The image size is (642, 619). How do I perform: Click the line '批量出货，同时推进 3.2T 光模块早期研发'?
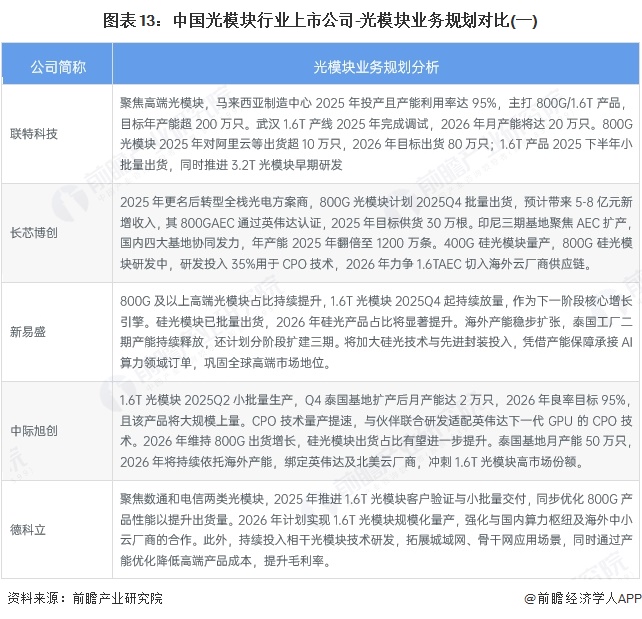(231, 165)
